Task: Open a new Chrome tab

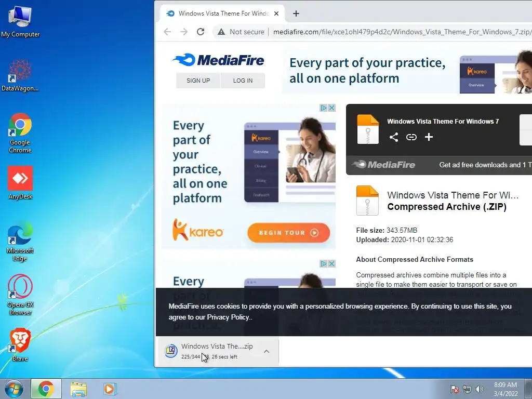Action: click(x=296, y=14)
